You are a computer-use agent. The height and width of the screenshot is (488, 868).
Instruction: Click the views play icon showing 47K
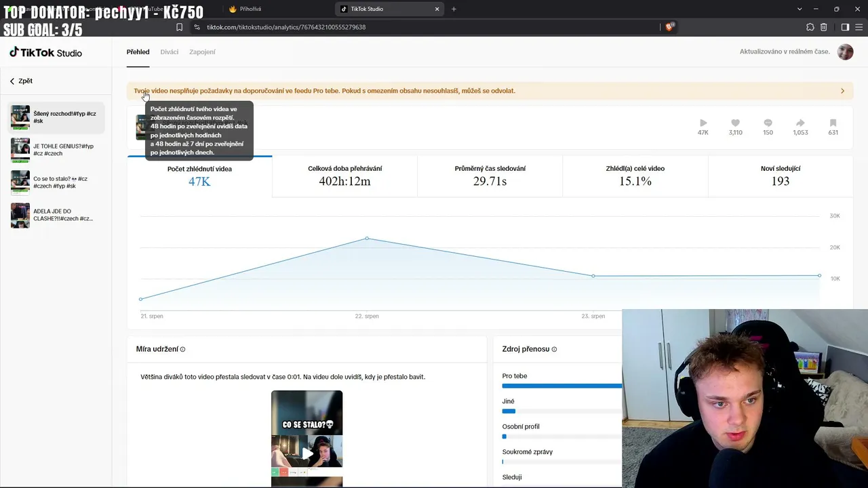coord(703,123)
